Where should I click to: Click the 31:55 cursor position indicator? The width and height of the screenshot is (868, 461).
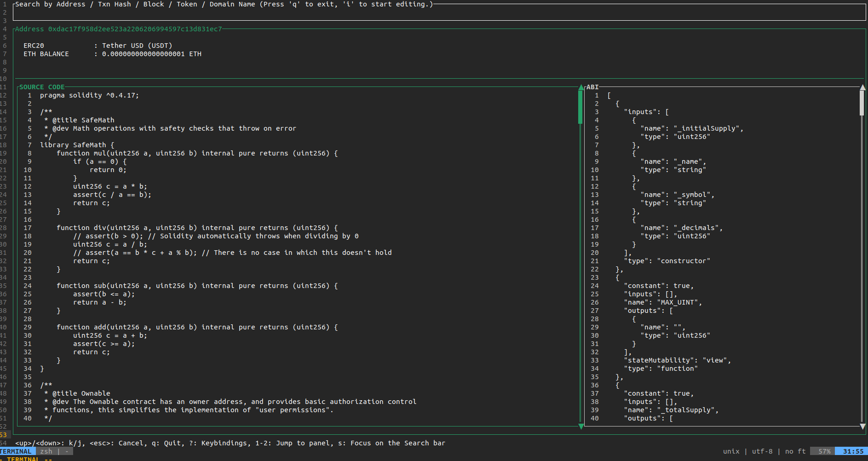point(851,451)
